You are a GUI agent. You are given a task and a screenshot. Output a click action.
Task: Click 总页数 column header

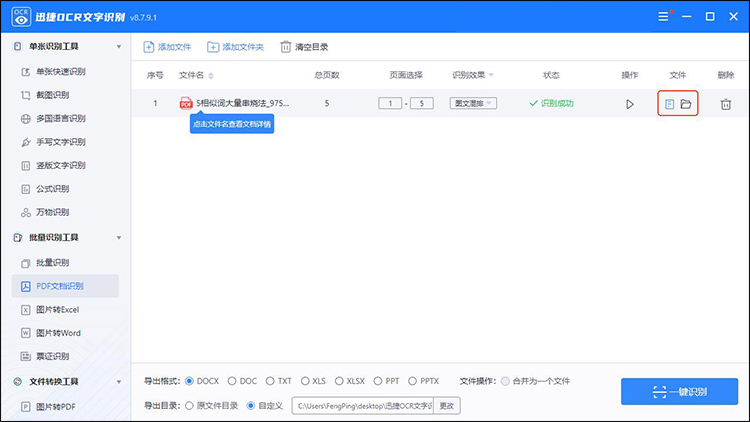click(327, 75)
